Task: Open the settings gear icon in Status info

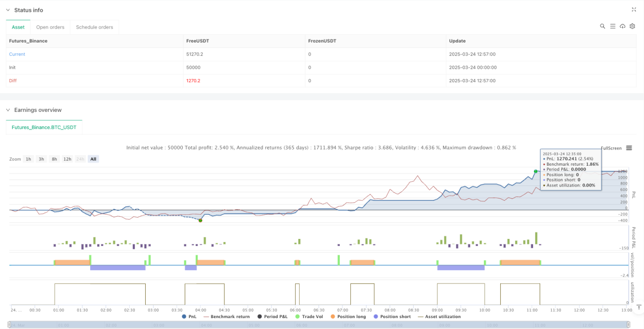Action: tap(633, 26)
